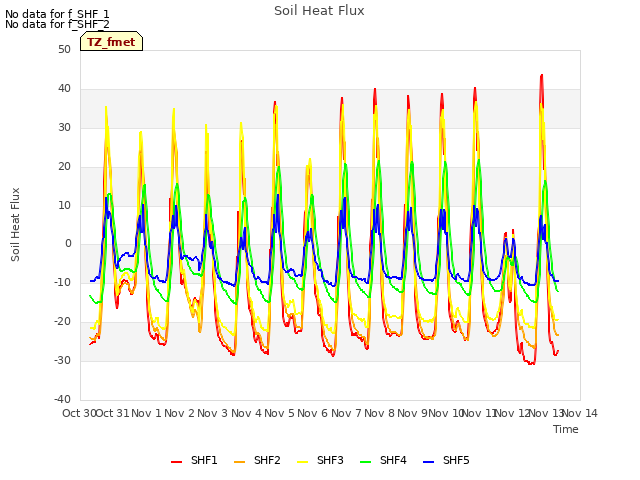Image resolution: width=640 pixels, height=480 pixels.
Task: Click the 'Nov 4' x-axis date label
Action: 247,413
